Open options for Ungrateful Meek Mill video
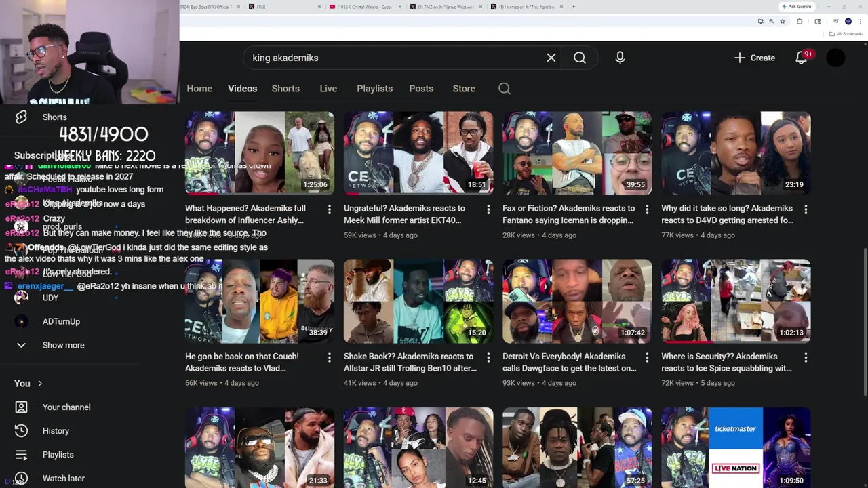The height and width of the screenshot is (488, 868). coord(488,210)
